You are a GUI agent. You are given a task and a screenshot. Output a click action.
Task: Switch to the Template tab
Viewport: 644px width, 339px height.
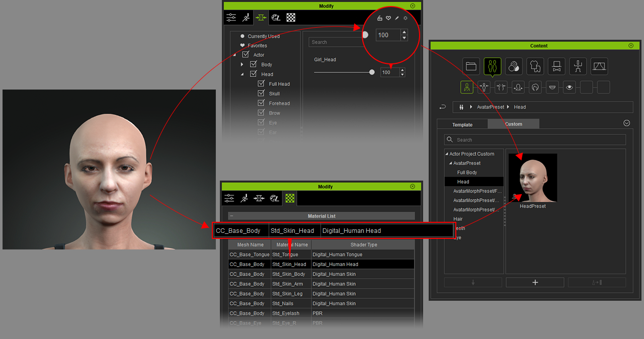[x=462, y=124]
